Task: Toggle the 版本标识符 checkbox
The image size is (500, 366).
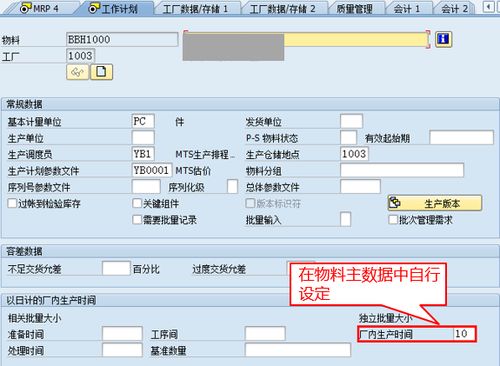Action: [x=250, y=203]
